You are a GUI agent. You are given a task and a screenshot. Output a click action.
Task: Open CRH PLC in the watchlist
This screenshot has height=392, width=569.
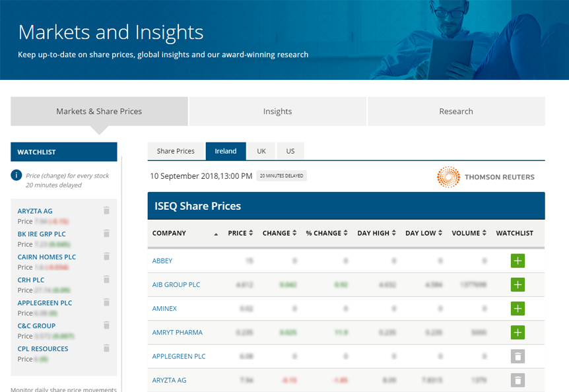point(31,280)
